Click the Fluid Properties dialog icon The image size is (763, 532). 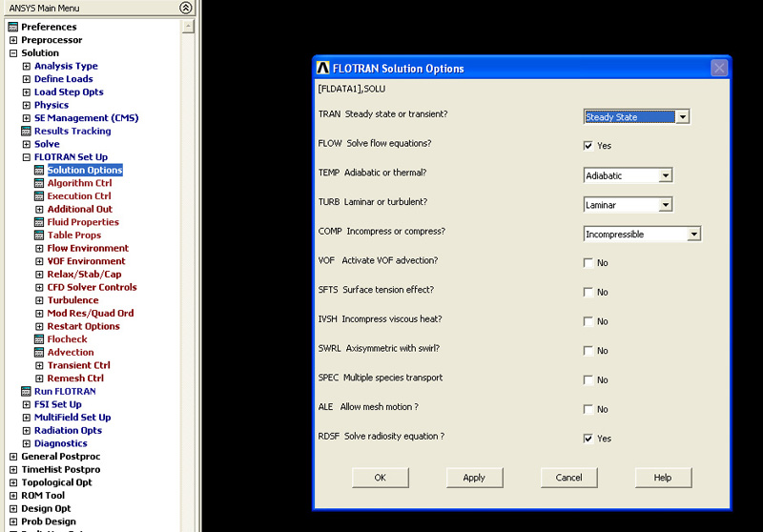click(39, 222)
